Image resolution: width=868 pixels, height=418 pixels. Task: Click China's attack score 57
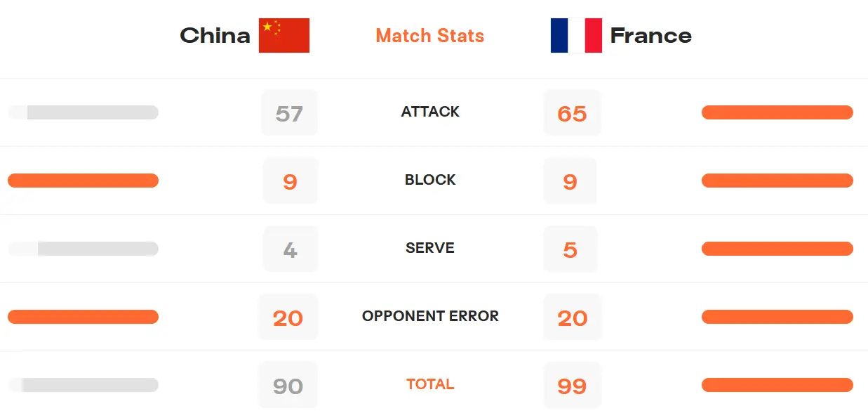(289, 113)
